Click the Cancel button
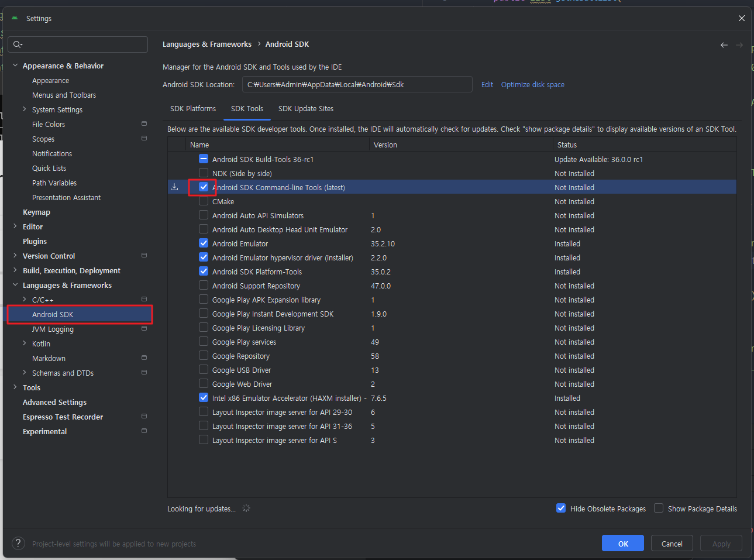 tap(672, 544)
